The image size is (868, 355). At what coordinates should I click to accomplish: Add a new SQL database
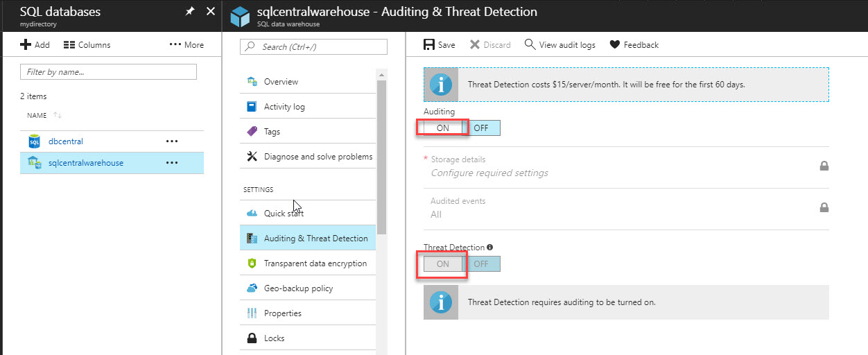[35, 44]
